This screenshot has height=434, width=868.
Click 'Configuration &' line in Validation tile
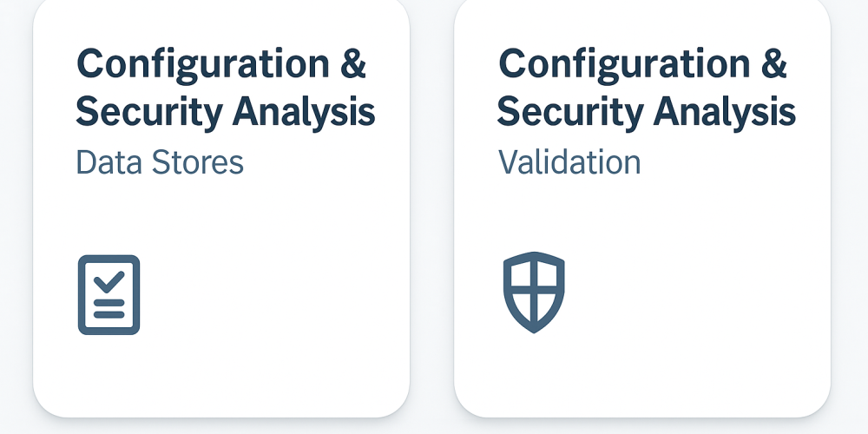pyautogui.click(x=643, y=64)
